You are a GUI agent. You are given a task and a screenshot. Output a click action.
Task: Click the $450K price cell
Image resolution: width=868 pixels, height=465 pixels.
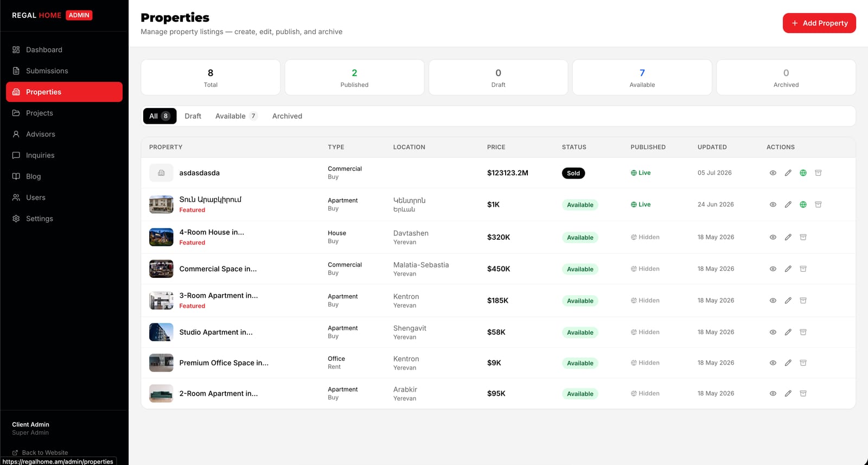point(499,269)
